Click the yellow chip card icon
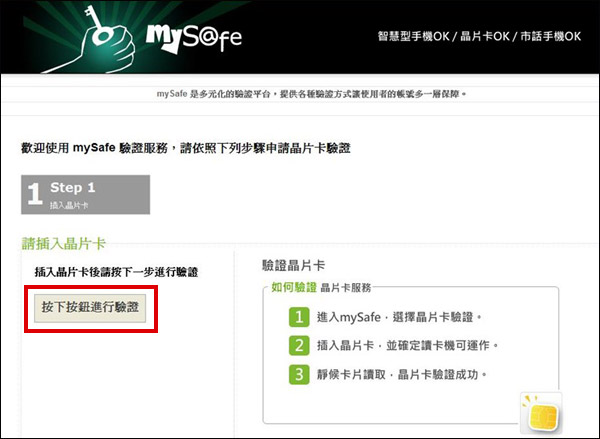Viewport: 600px width, 439px height. tap(541, 414)
